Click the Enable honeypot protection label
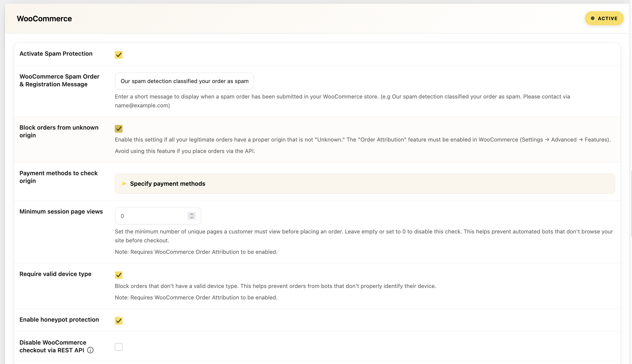Screen dimensions: 632x364 (x=59, y=320)
